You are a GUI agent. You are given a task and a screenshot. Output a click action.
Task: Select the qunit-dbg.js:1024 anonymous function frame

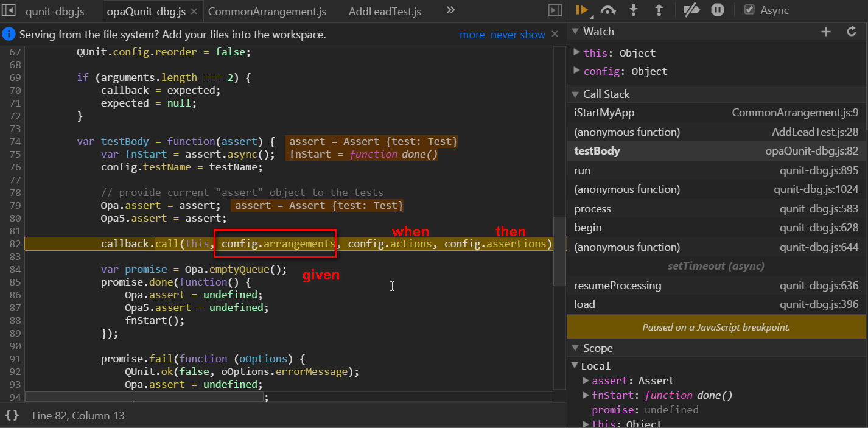717,189
